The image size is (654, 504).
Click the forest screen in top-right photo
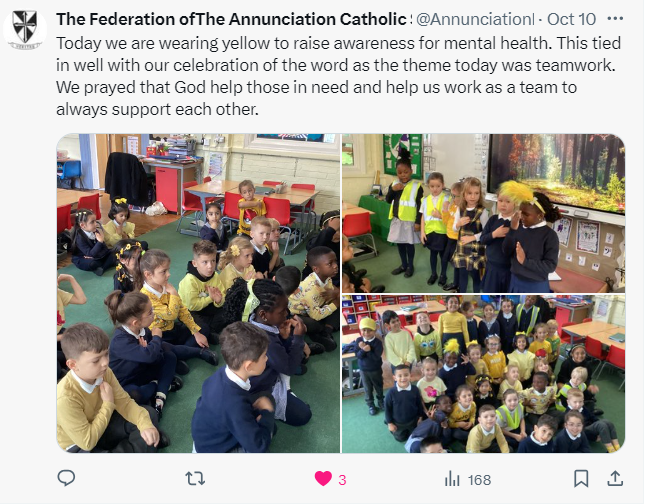558,171
